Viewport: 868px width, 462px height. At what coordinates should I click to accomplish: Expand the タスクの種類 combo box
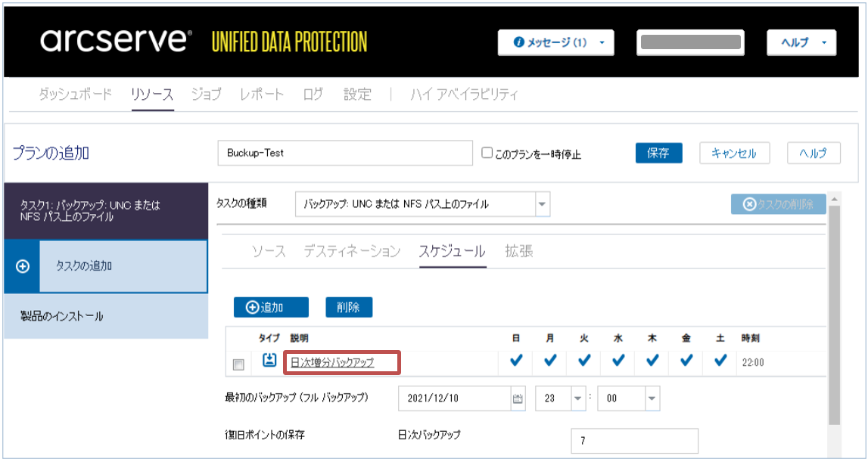543,204
